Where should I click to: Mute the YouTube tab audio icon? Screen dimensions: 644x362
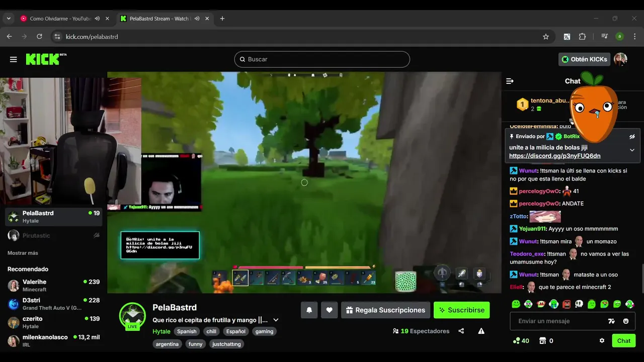point(97,19)
